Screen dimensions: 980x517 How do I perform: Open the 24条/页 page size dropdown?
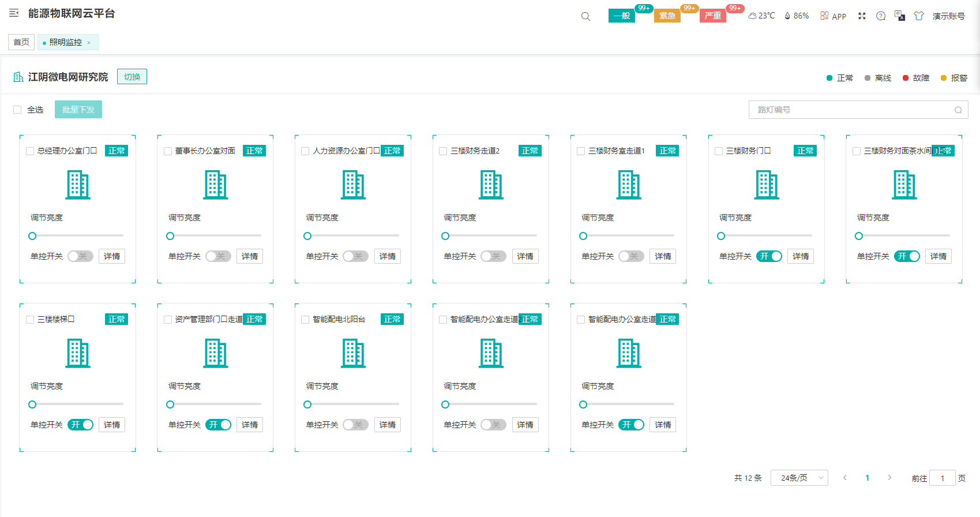tap(799, 478)
